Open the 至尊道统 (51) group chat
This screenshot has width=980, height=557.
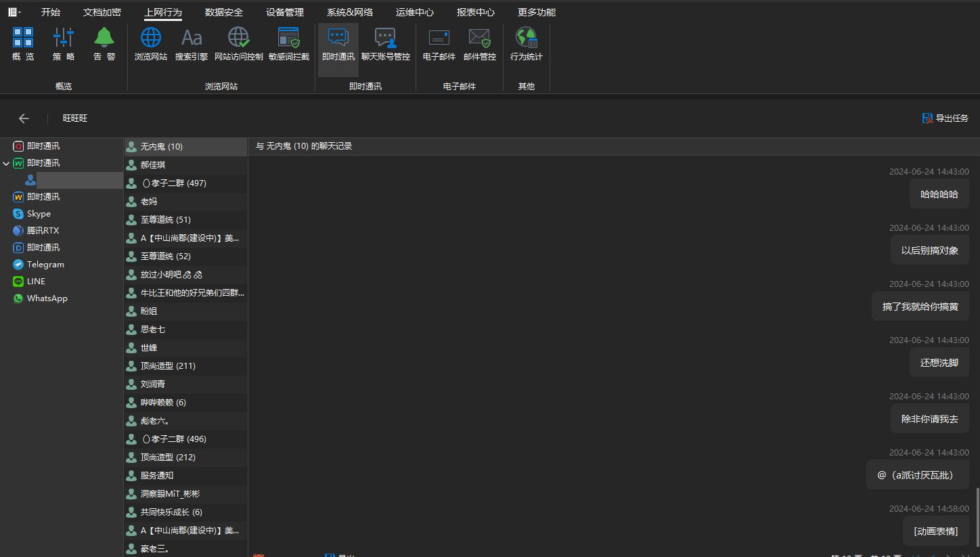pos(185,220)
